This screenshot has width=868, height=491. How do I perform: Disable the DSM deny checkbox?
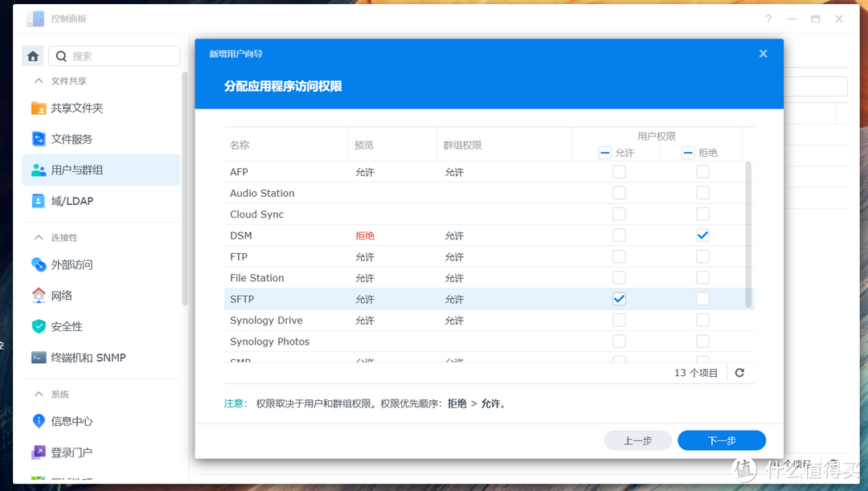point(702,235)
